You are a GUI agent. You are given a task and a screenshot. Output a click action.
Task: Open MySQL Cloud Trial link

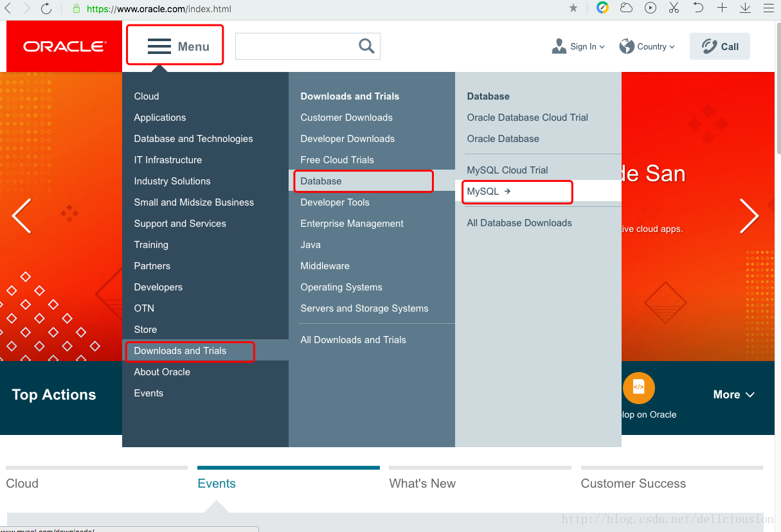508,170
